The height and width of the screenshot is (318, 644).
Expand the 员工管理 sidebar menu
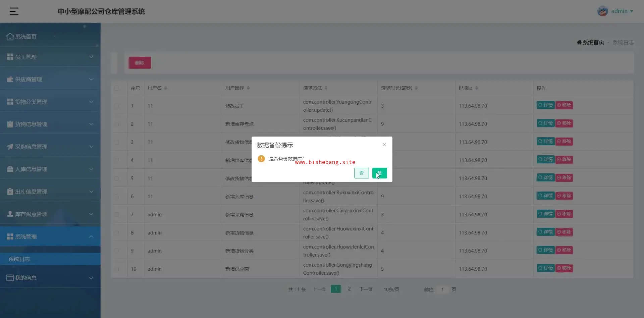(x=50, y=57)
